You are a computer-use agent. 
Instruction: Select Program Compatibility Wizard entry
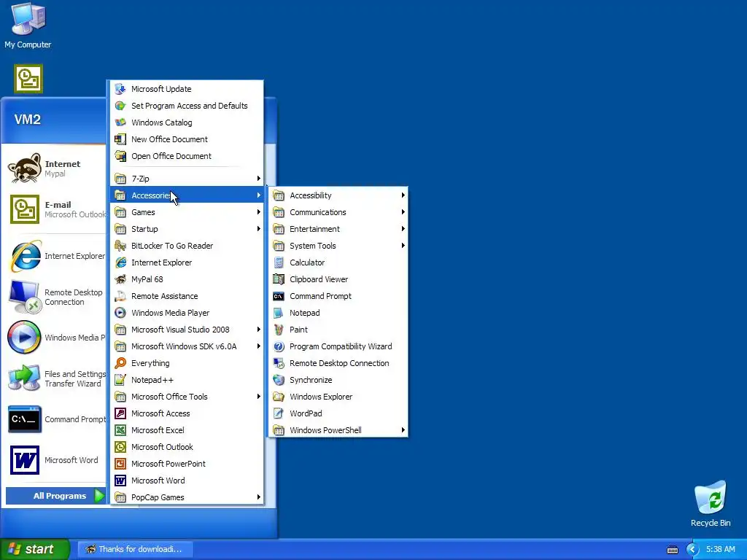[338, 346]
